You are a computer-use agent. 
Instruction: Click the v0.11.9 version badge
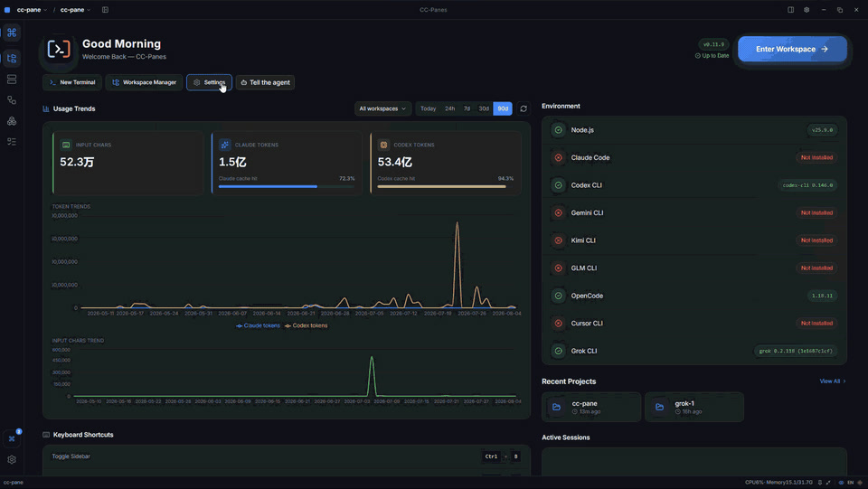click(x=713, y=44)
